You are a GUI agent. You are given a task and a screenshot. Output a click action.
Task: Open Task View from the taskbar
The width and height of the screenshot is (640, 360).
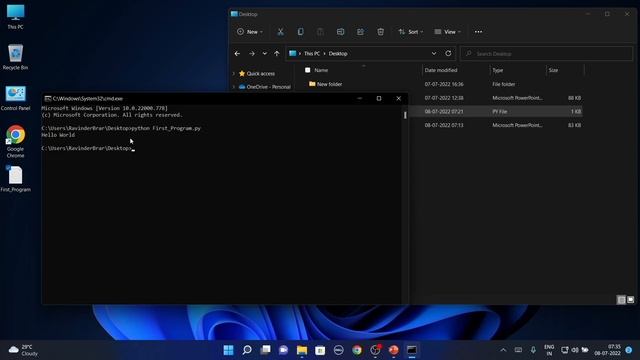coord(265,350)
